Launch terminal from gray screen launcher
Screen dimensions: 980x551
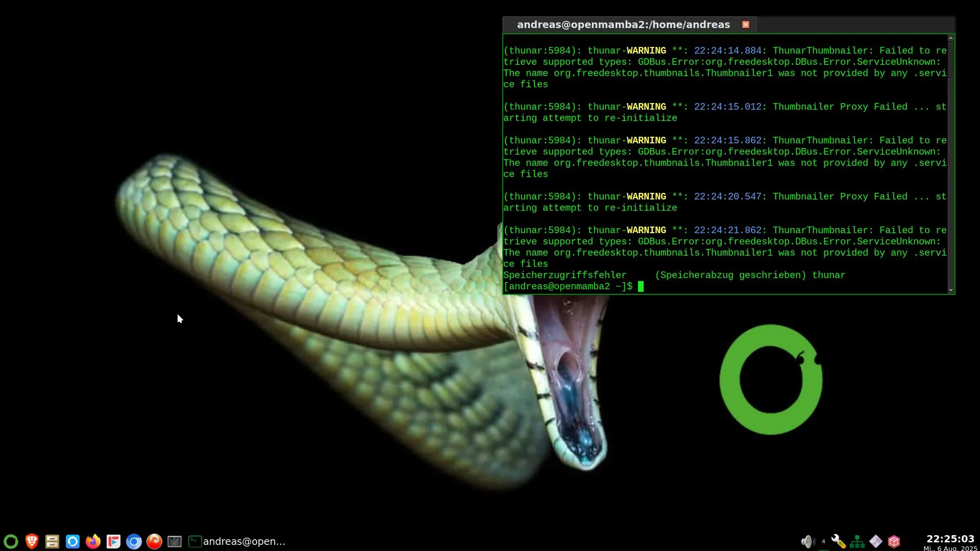pos(175,541)
